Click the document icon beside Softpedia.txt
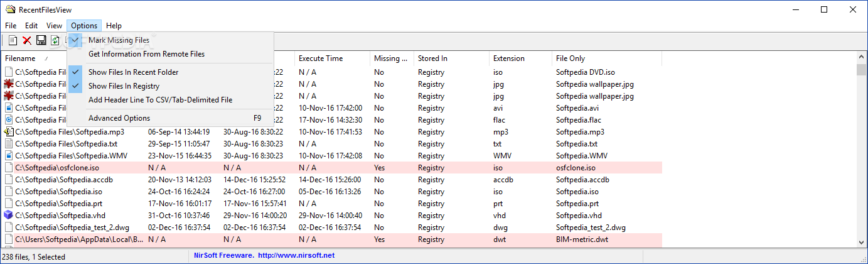This screenshot has width=868, height=264. [x=9, y=144]
